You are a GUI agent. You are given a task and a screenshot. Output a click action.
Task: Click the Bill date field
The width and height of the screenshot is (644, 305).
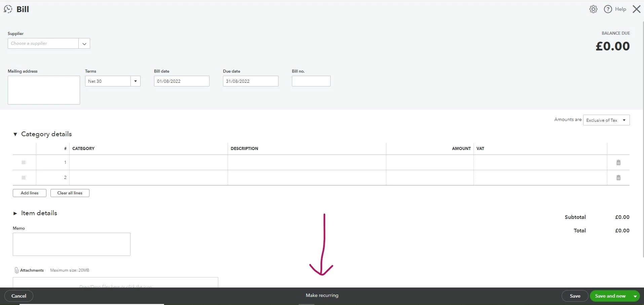[182, 81]
